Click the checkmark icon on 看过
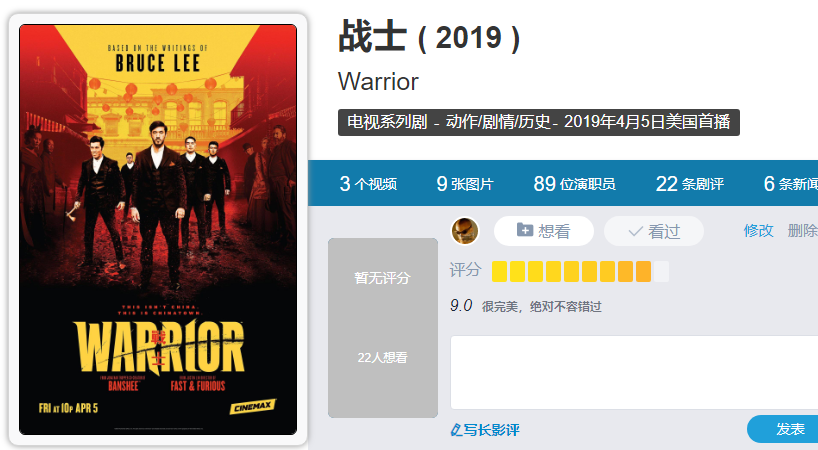This screenshot has height=450, width=818. pos(635,231)
